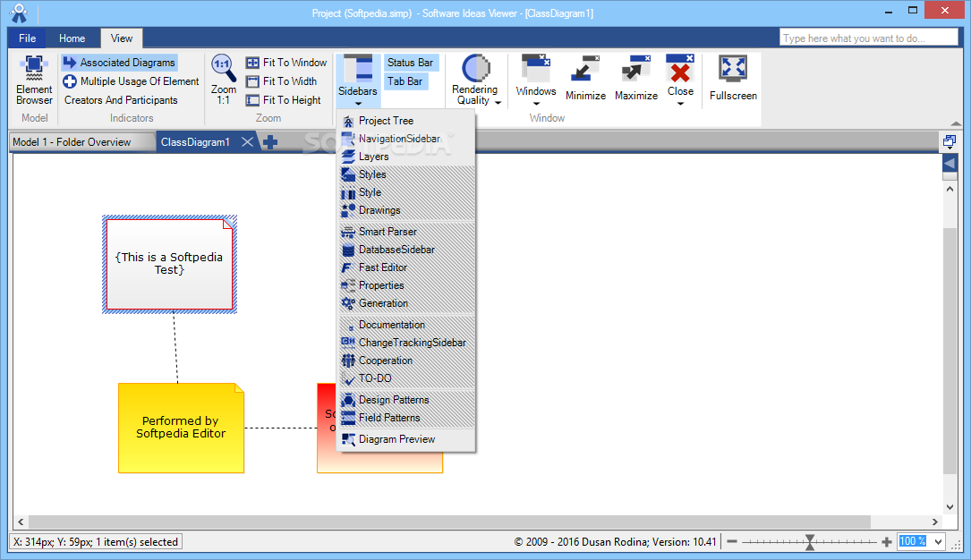Viewport: 971px width, 560px height.
Task: Select the ClassDiagram1 tab
Action: click(x=195, y=142)
